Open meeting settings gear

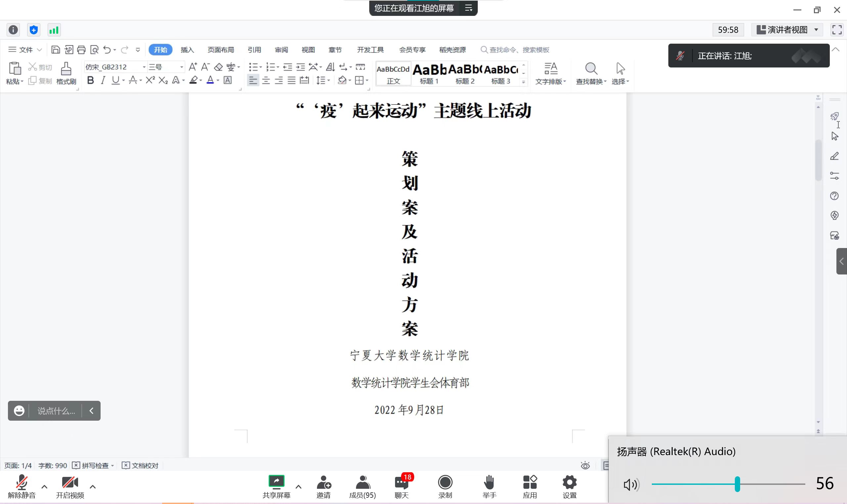pos(569,483)
